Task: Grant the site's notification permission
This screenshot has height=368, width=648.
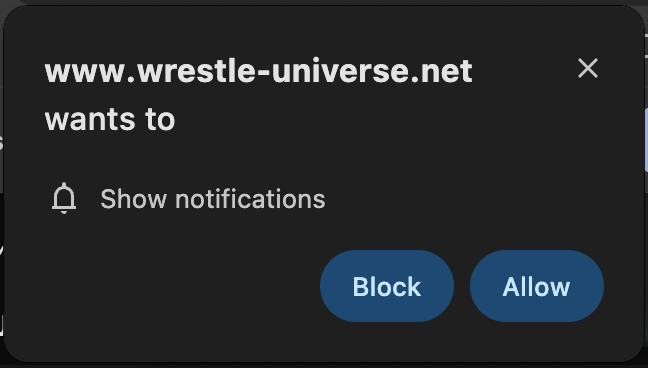Action: [x=536, y=286]
